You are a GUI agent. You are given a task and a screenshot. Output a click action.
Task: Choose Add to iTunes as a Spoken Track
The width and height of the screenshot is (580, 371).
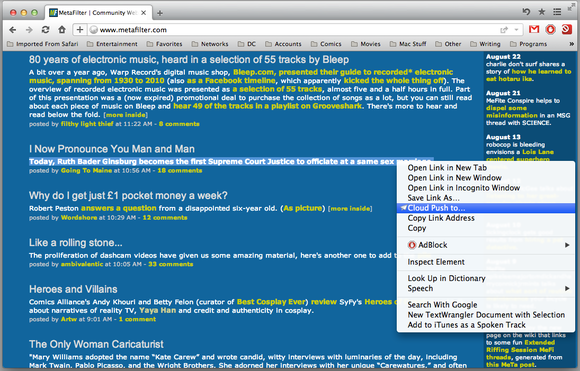[x=486, y=325]
